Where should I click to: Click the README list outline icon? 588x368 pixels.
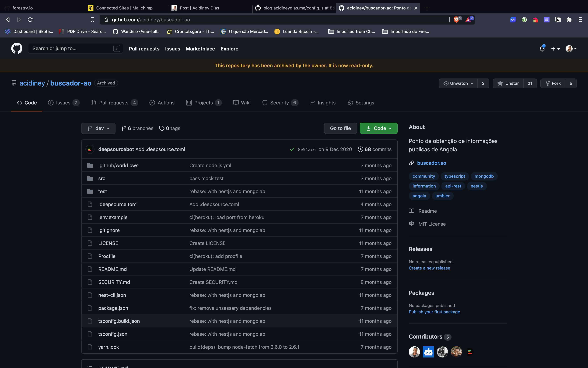(x=90, y=367)
